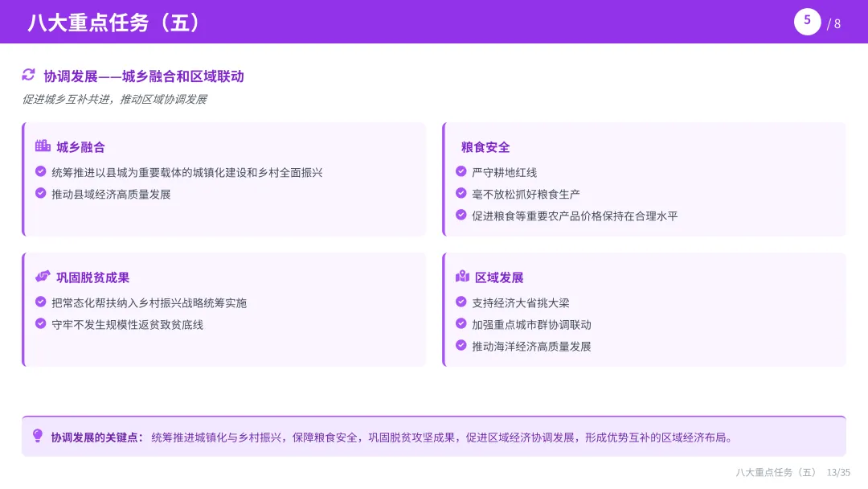Click the text 加强重点城市群协调联动
868x489 pixels.
click(531, 324)
